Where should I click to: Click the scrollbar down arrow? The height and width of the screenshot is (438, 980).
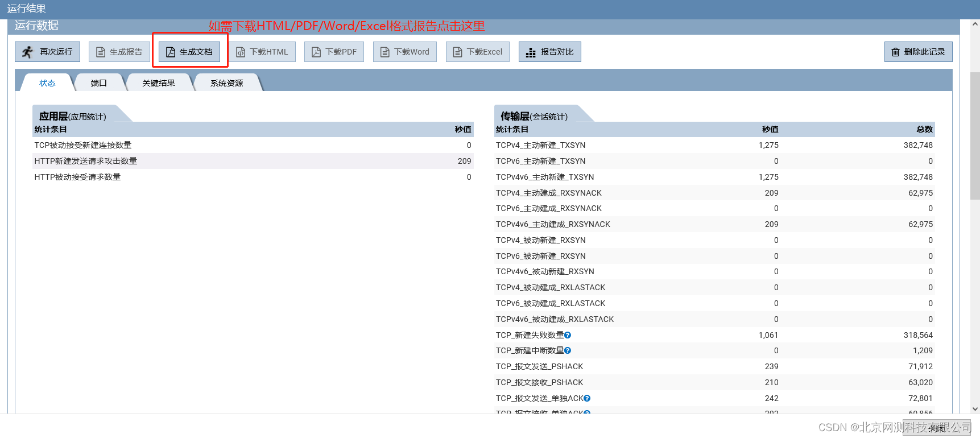(x=975, y=408)
